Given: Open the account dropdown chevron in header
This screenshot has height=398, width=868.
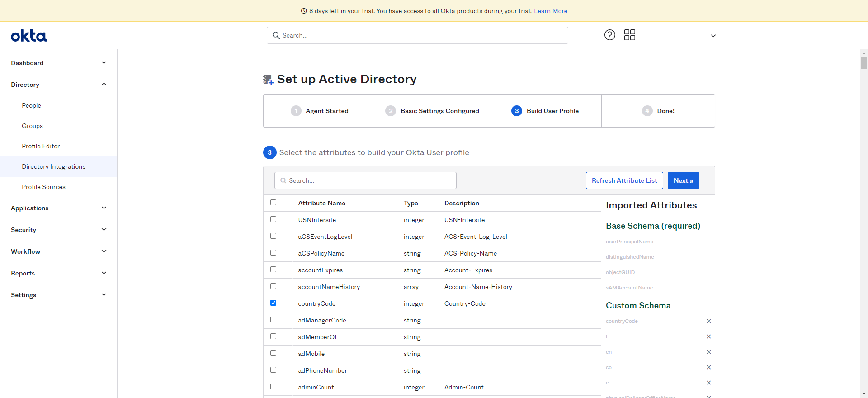Looking at the screenshot, I should 713,36.
